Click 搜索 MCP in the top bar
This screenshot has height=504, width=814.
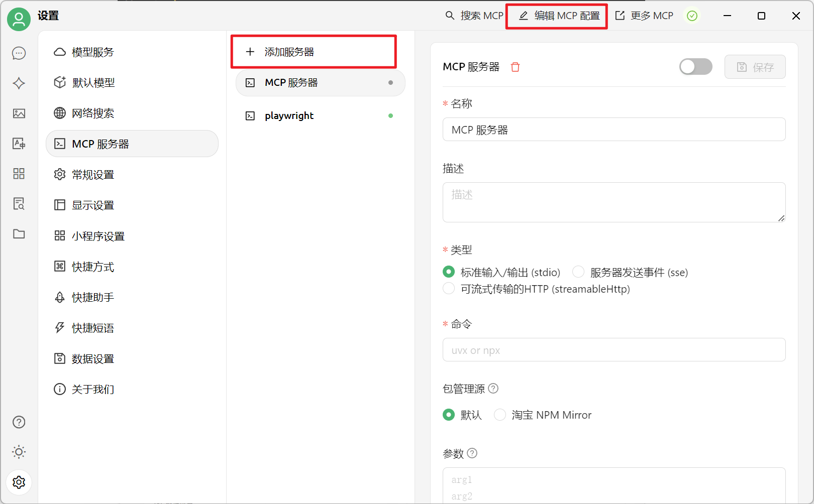click(x=474, y=16)
